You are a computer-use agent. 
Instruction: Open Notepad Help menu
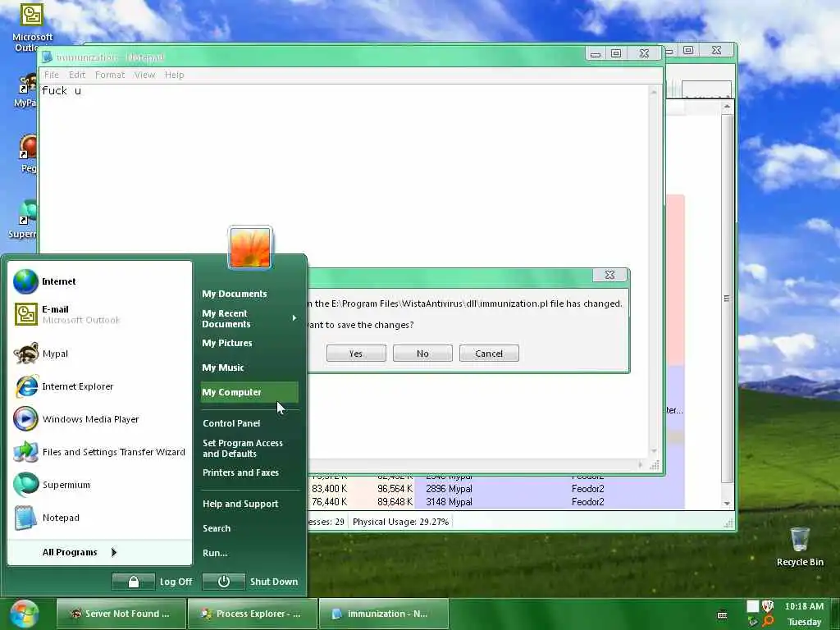point(174,75)
